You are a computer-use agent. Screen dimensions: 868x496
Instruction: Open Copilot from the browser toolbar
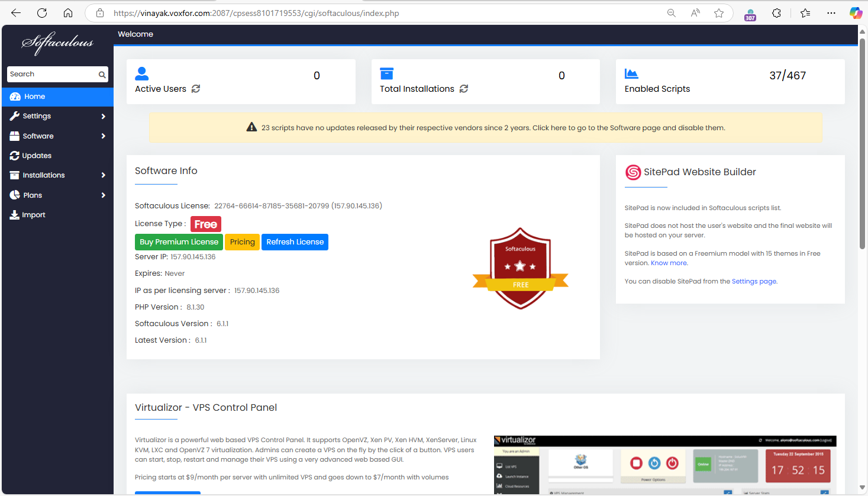(856, 12)
